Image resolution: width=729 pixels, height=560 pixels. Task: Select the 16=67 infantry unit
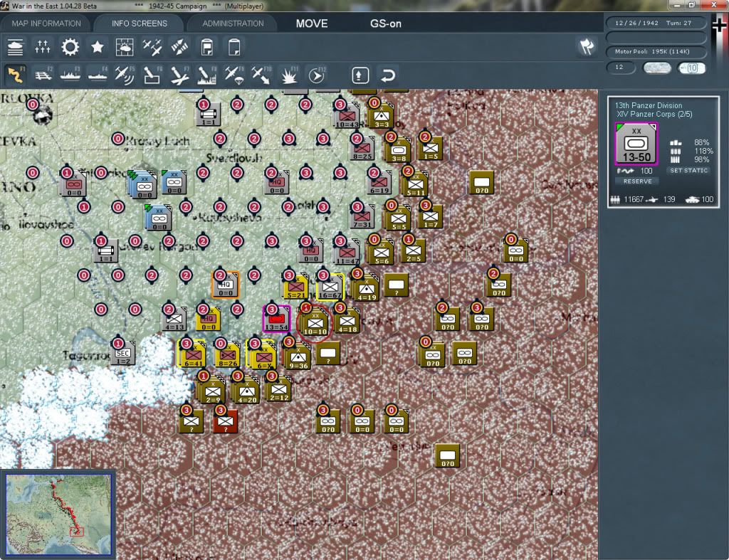(x=330, y=287)
